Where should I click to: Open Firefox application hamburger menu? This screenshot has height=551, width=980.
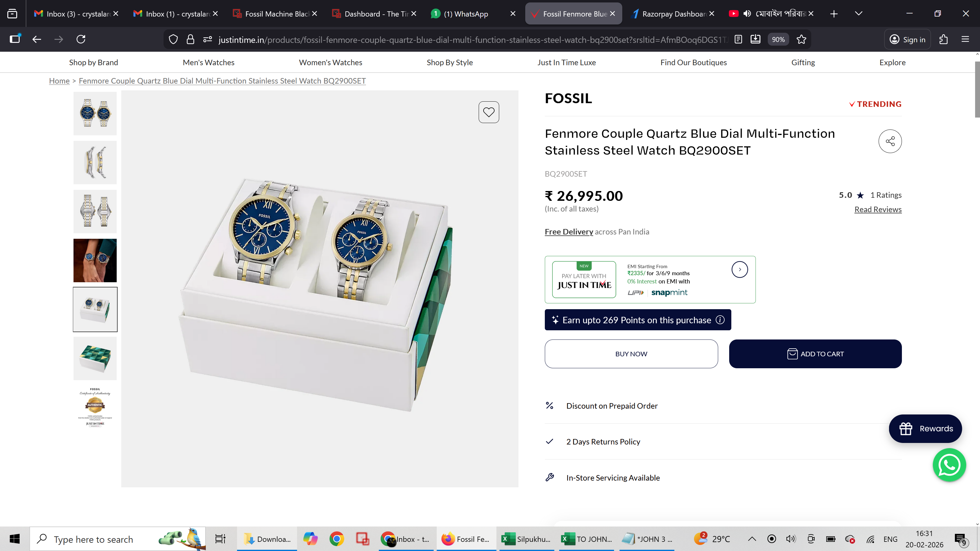[x=965, y=39]
